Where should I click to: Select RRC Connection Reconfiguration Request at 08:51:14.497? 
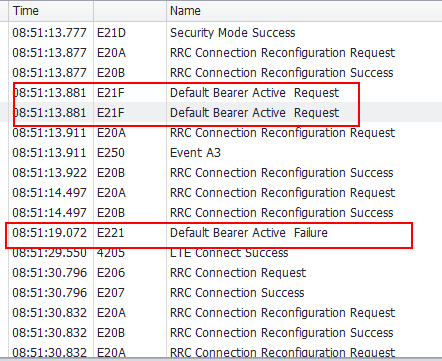tap(221, 193)
